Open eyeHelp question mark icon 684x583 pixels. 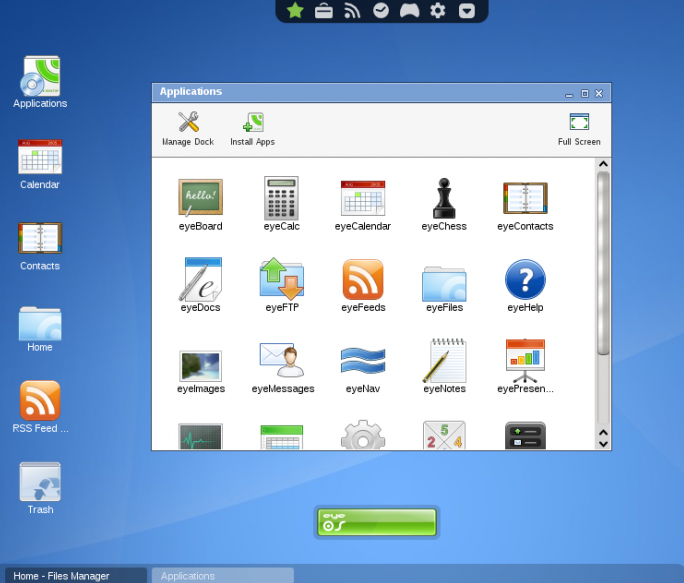pyautogui.click(x=525, y=281)
